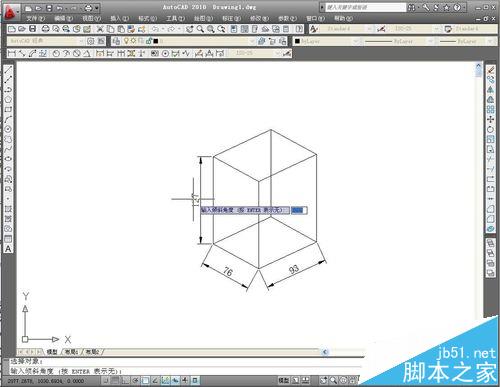Toggle Grid display in status bar
Image resolution: width=500 pixels, height=387 pixels.
115,380
